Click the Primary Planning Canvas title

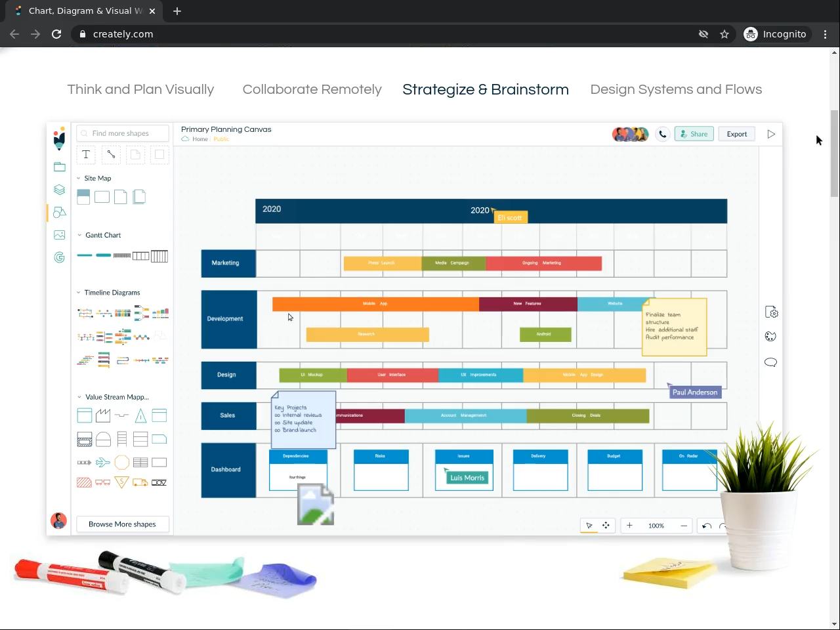(x=226, y=129)
